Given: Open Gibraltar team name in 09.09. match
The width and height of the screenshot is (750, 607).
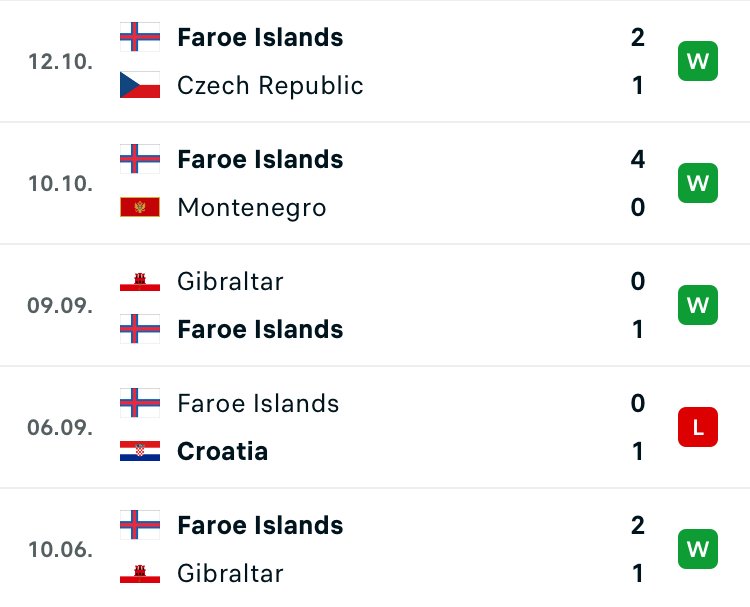Looking at the screenshot, I should [x=230, y=282].
